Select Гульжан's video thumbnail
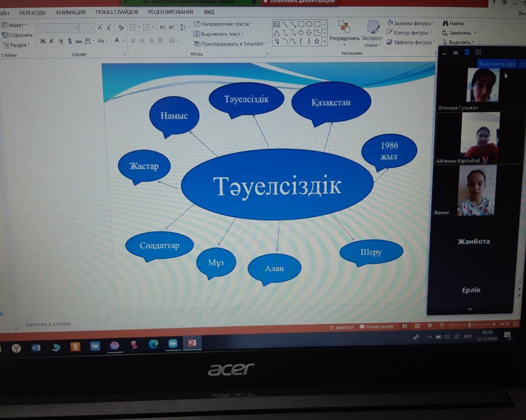 (x=483, y=85)
